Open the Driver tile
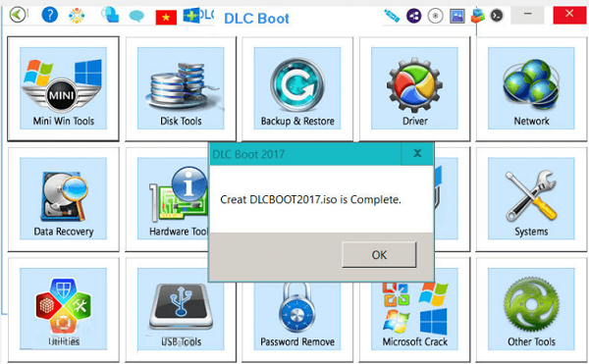This screenshot has width=589, height=364. (414, 88)
